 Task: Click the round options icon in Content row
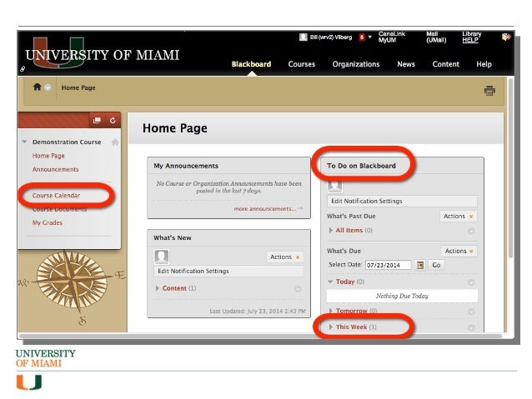[298, 289]
